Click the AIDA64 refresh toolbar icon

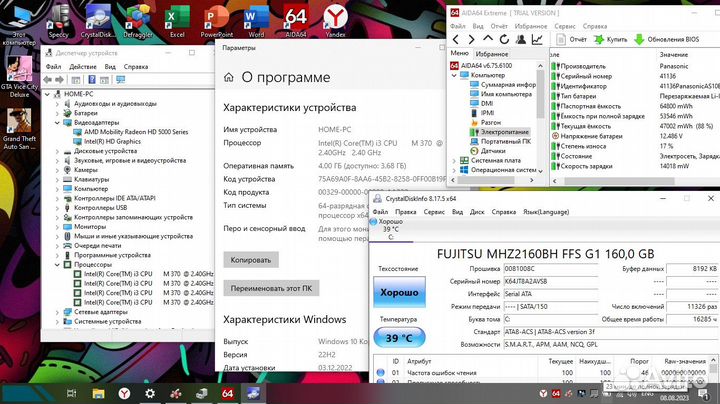point(505,39)
